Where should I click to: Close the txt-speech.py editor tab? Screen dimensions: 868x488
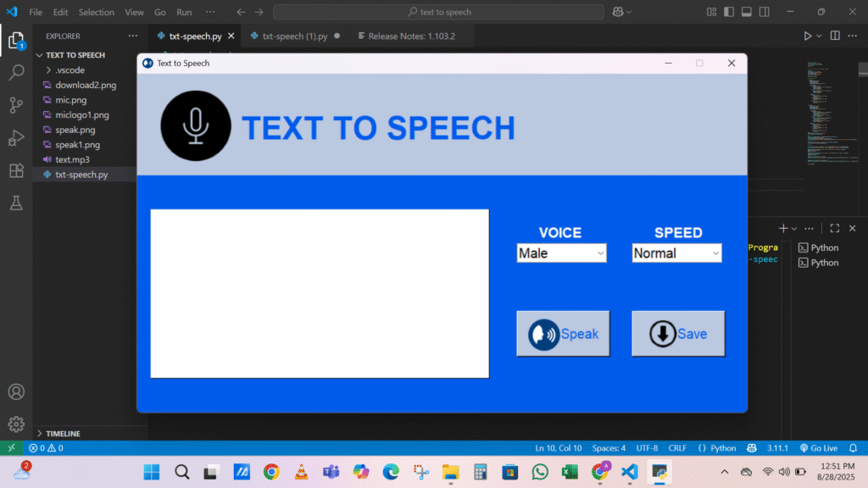pyautogui.click(x=231, y=36)
